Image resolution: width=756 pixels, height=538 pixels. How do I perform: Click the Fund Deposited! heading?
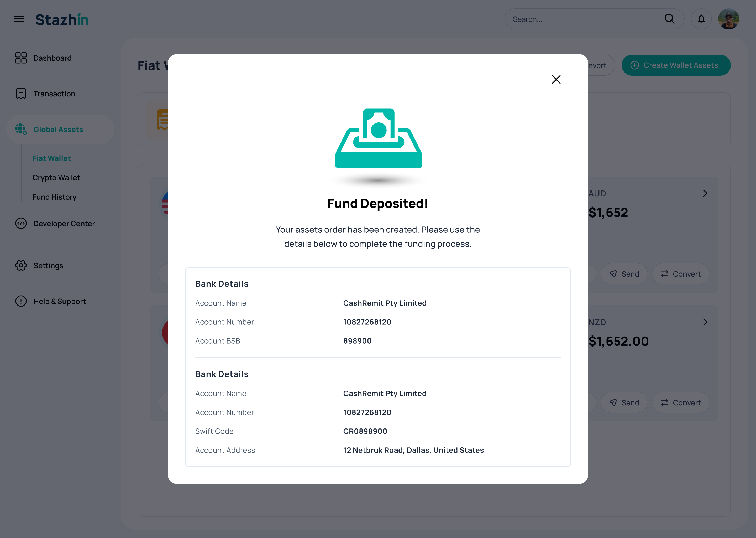(378, 204)
